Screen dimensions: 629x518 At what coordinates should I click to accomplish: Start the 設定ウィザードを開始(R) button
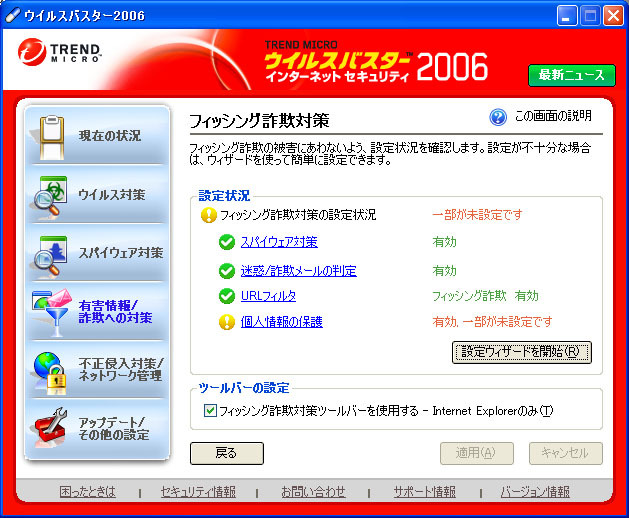[521, 352]
